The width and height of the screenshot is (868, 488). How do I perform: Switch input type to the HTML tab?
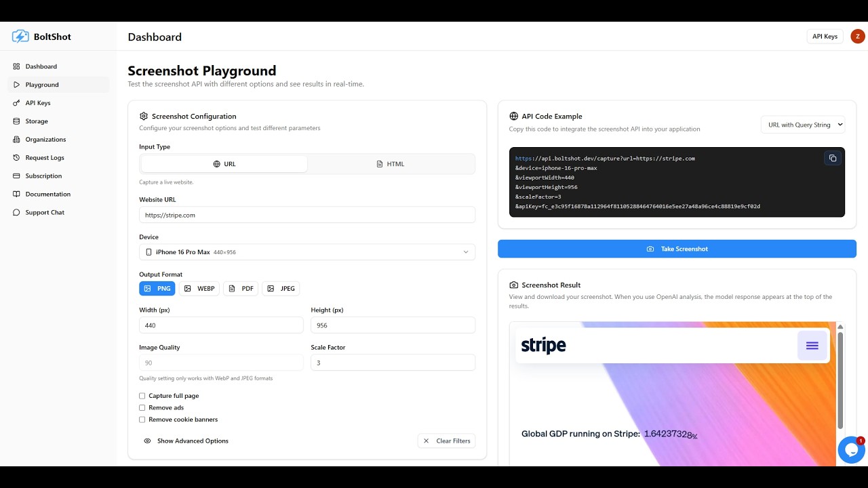[x=391, y=164]
